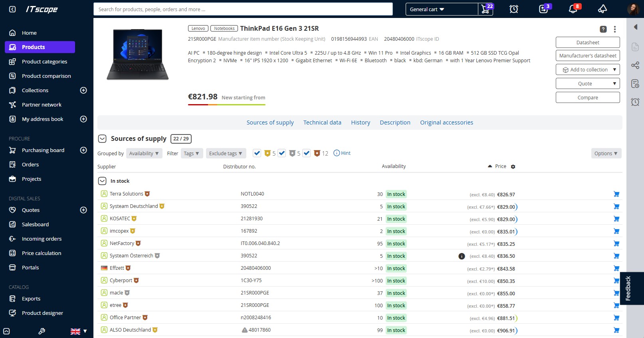The height and width of the screenshot is (338, 644).
Task: Open the Availability grouping dropdown
Action: tap(144, 154)
